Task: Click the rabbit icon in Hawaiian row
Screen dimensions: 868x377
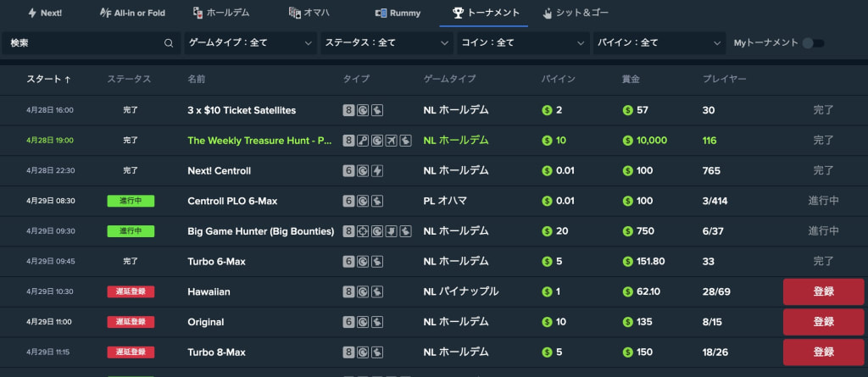Action: pyautogui.click(x=377, y=291)
